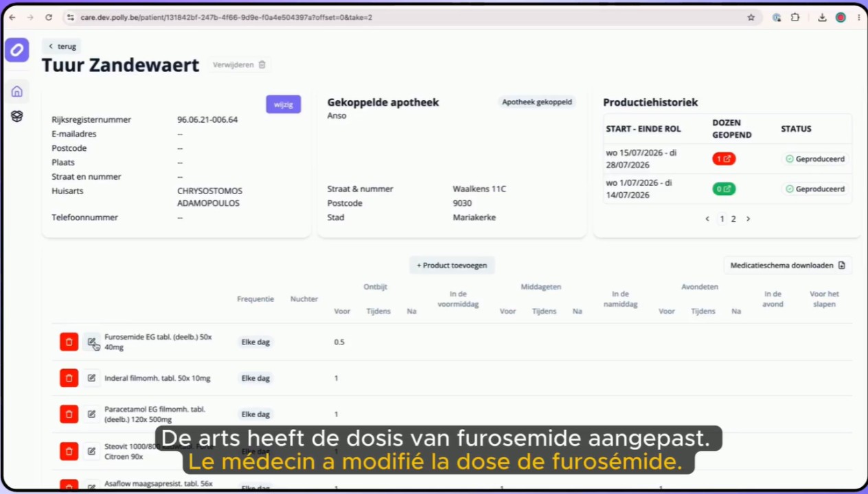Screen dimensions: 868x494
Task: Click the city value Mariakerke
Action: pyautogui.click(x=474, y=217)
